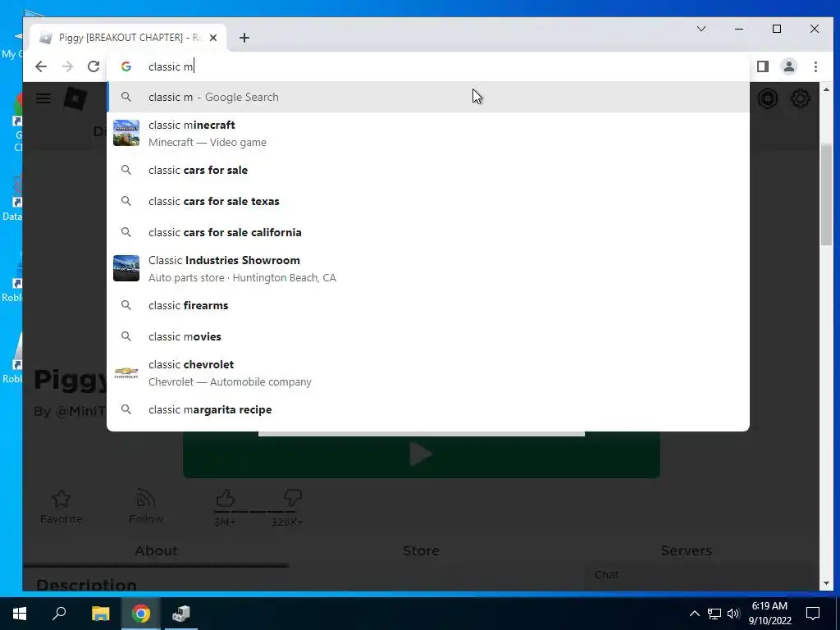Open the tab search chevron
Viewport: 840px width, 630px height.
[x=701, y=29]
